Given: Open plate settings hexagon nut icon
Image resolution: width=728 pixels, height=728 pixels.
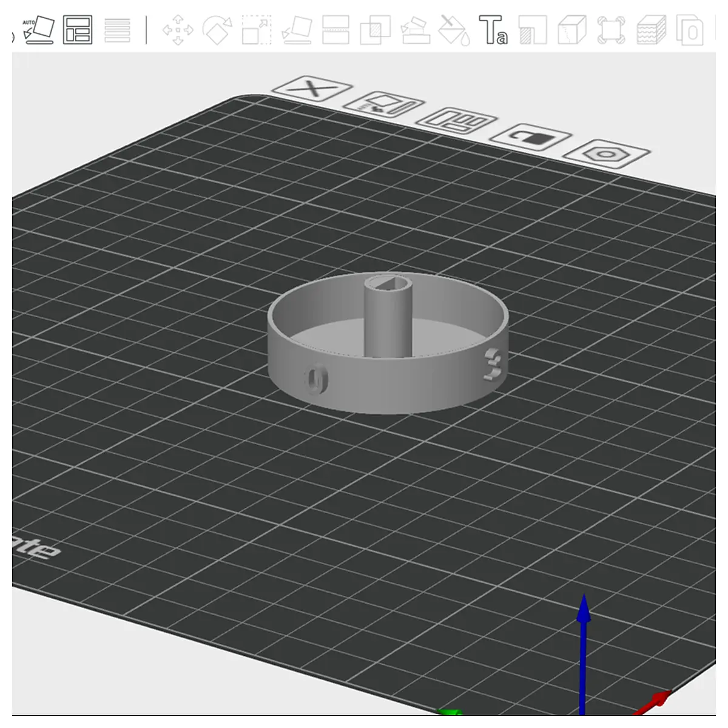Looking at the screenshot, I should pyautogui.click(x=606, y=153).
